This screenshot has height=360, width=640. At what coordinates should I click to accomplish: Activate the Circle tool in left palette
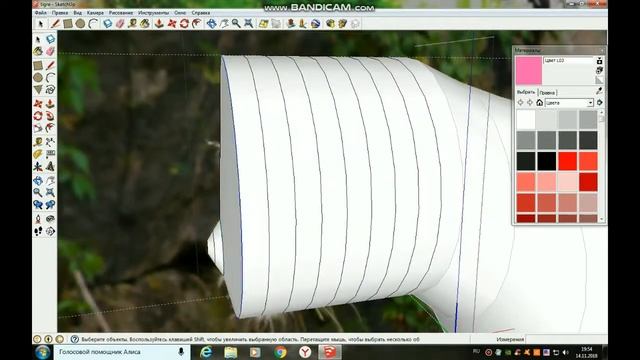38,78
